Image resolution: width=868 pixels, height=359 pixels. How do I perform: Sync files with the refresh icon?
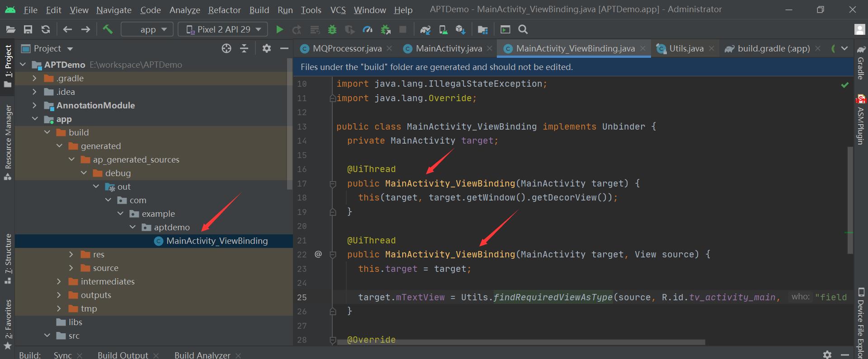coord(46,30)
